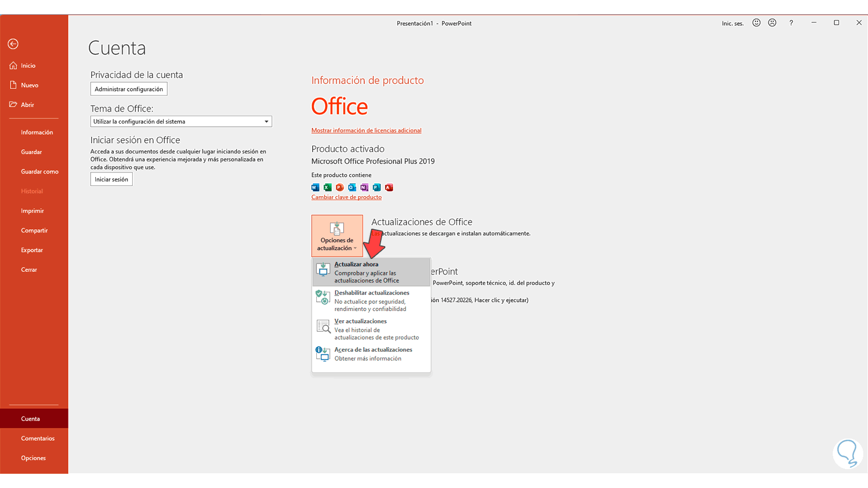Click the Actualizaciones de Office heading

click(x=422, y=222)
